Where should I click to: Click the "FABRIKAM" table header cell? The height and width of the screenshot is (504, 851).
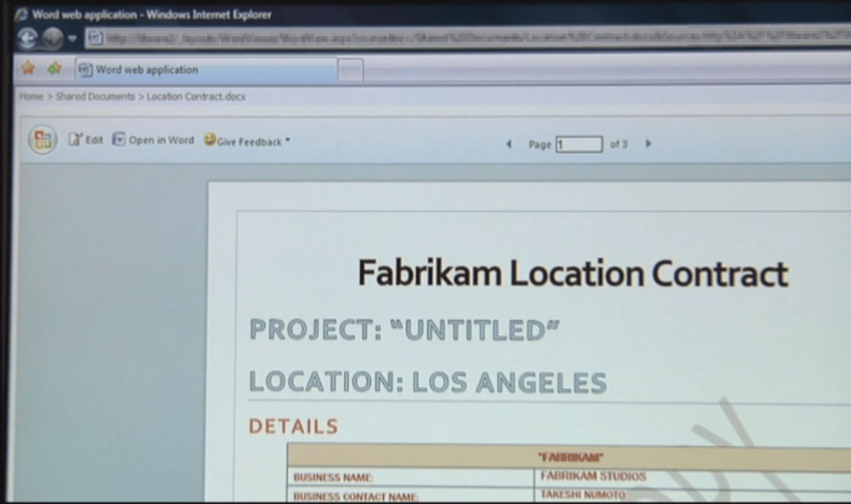pos(569,457)
